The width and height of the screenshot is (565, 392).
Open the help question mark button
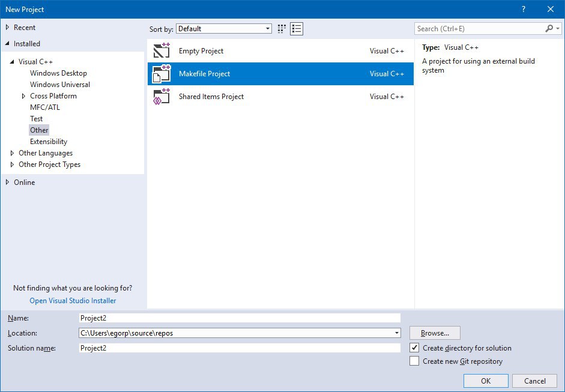524,10
